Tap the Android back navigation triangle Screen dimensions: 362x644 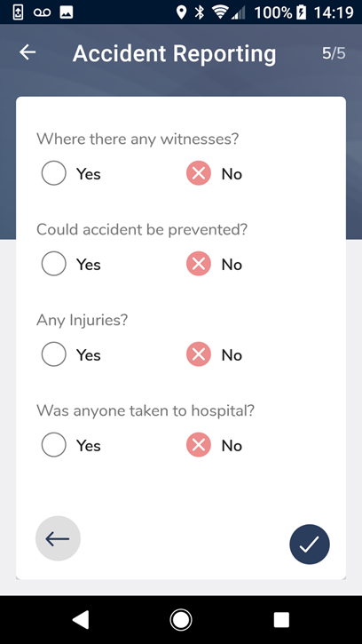coord(81,619)
